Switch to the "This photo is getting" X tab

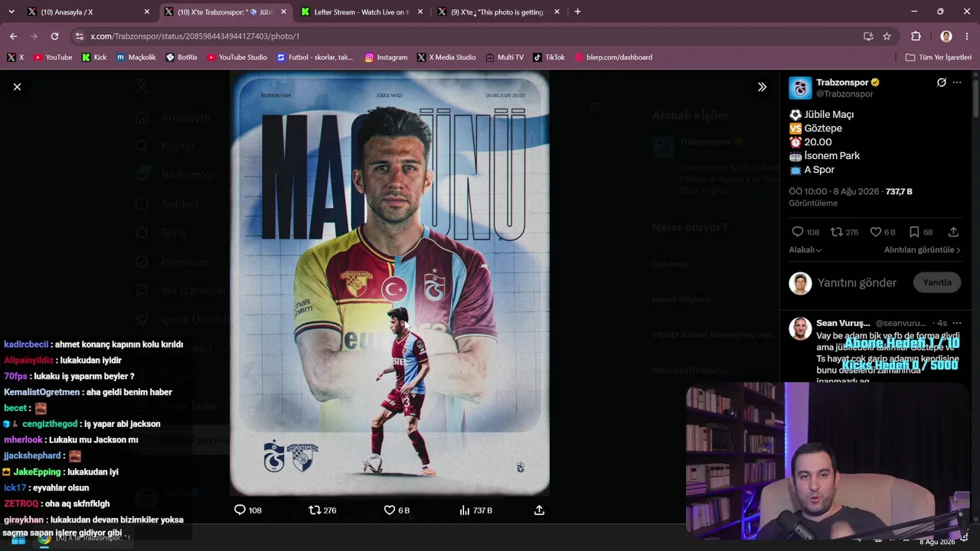click(x=498, y=12)
